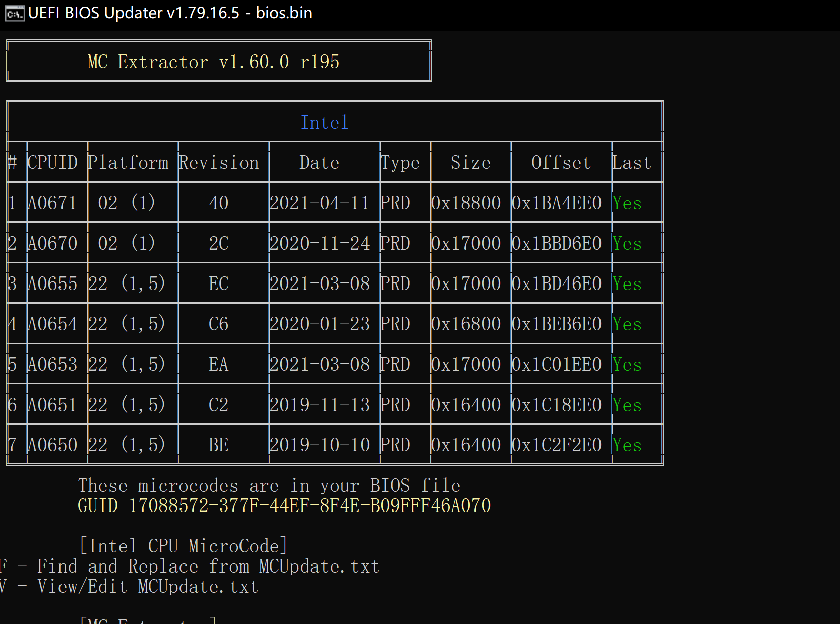
Task: Click date 2021-04-11
Action: (x=320, y=203)
